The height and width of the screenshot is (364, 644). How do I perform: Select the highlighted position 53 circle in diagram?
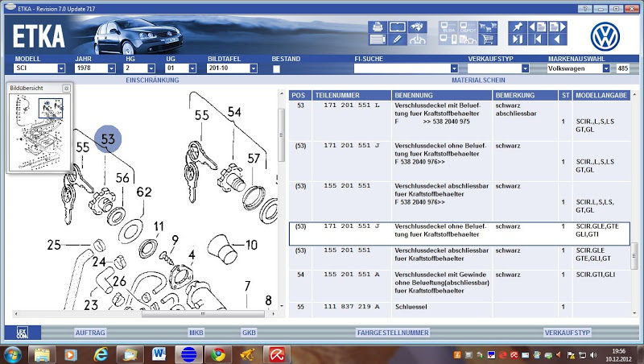coord(109,140)
